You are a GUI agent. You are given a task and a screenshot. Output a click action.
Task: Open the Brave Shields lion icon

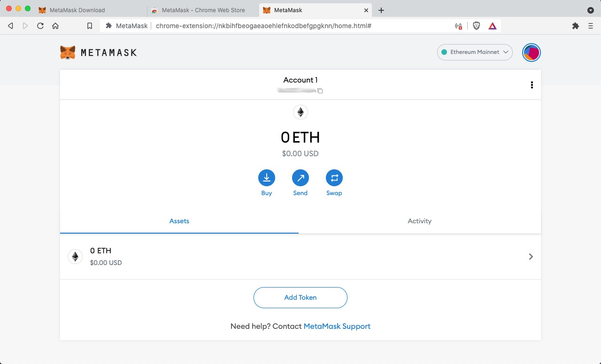pyautogui.click(x=476, y=26)
